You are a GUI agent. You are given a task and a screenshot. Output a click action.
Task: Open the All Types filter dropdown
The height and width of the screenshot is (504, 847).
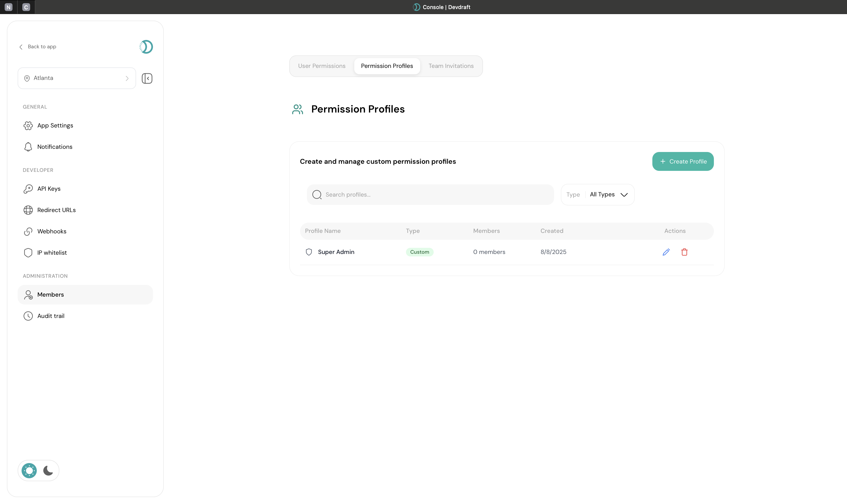tap(608, 194)
